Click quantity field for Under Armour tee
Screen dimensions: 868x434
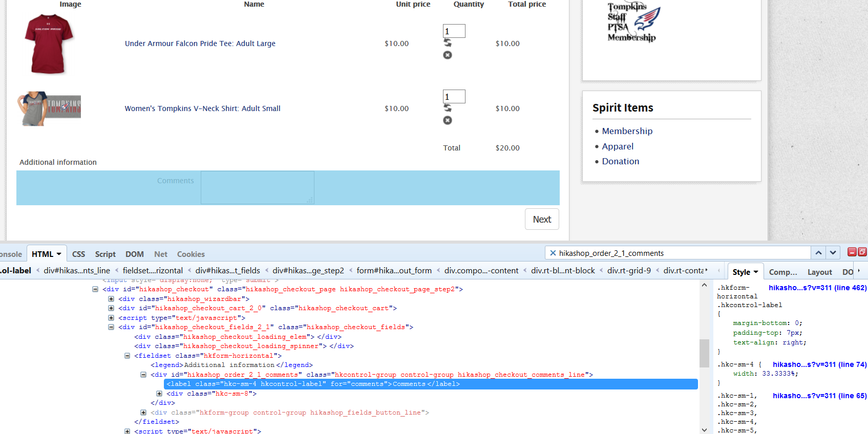tap(454, 31)
